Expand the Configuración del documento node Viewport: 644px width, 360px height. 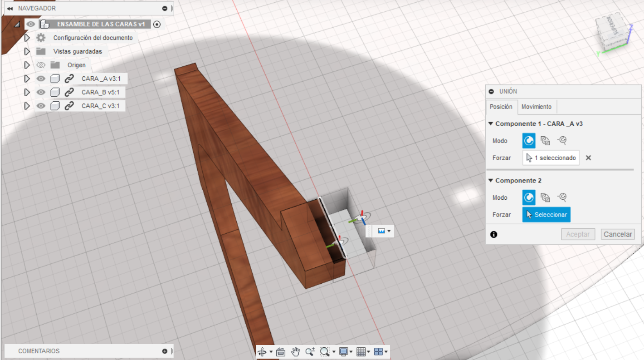pyautogui.click(x=27, y=38)
